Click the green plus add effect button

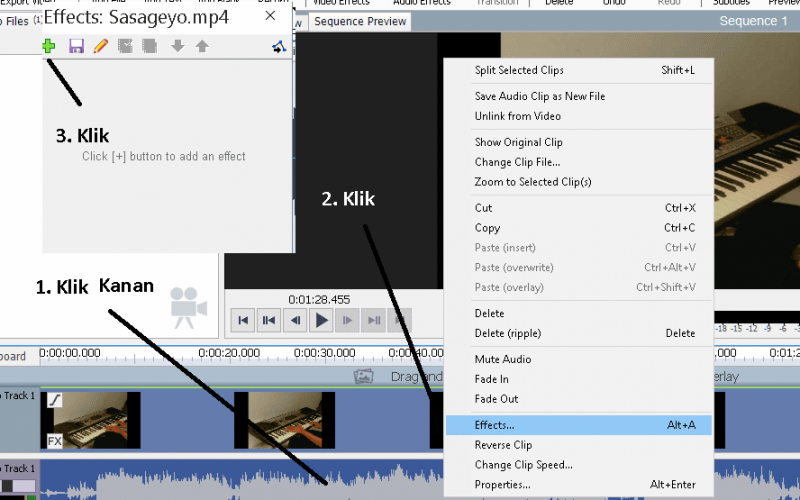click(x=48, y=46)
